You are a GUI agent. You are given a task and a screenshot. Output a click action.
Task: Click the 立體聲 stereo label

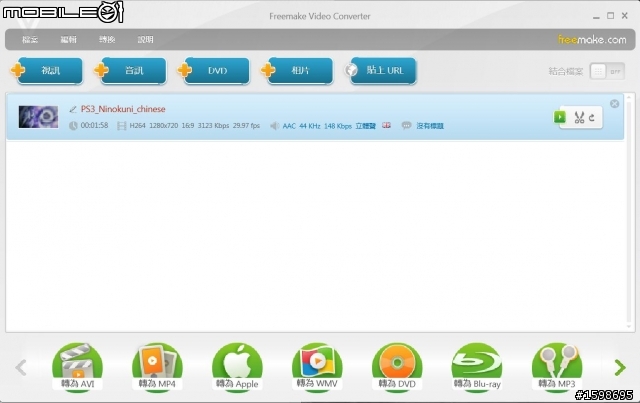click(x=366, y=126)
